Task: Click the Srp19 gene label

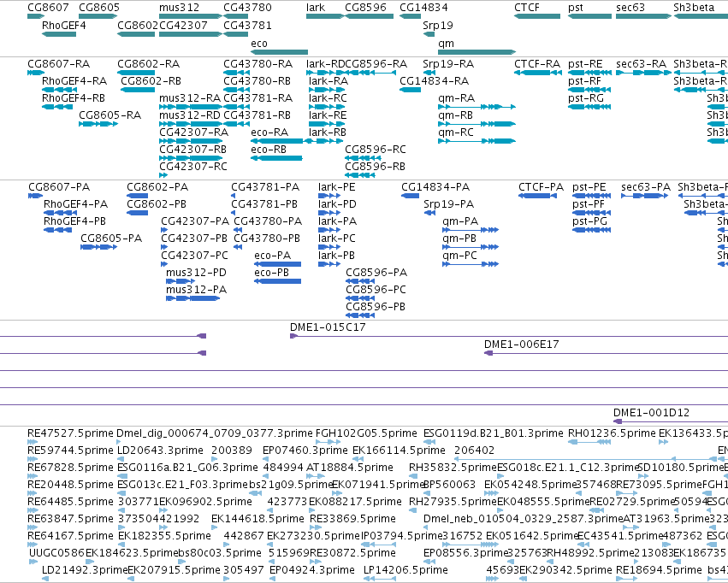Action: pyautogui.click(x=438, y=25)
